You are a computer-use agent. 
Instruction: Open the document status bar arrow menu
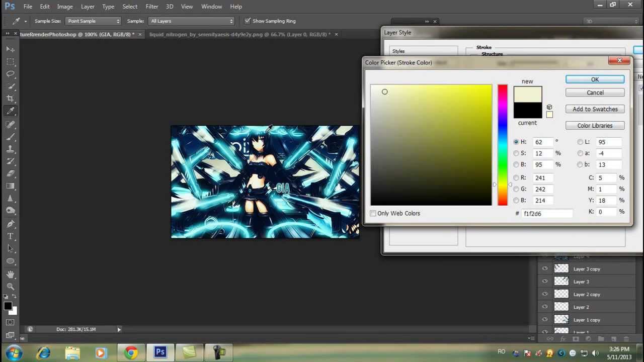tap(119, 329)
